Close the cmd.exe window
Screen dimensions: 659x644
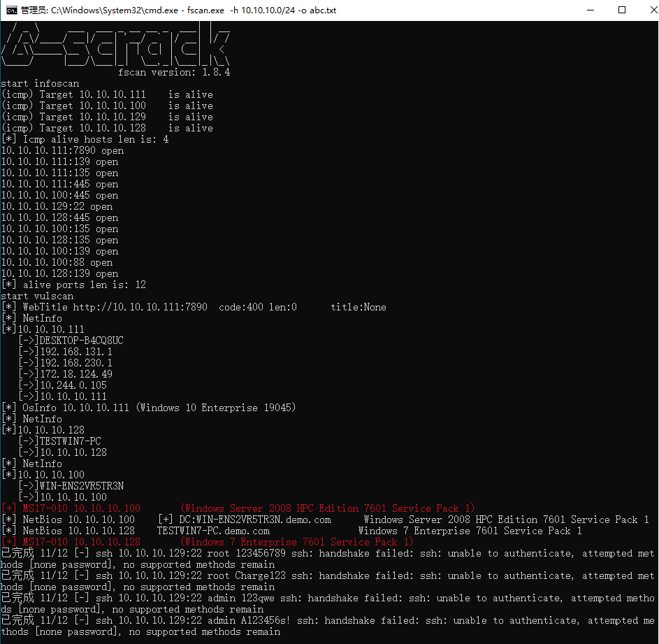(653, 10)
